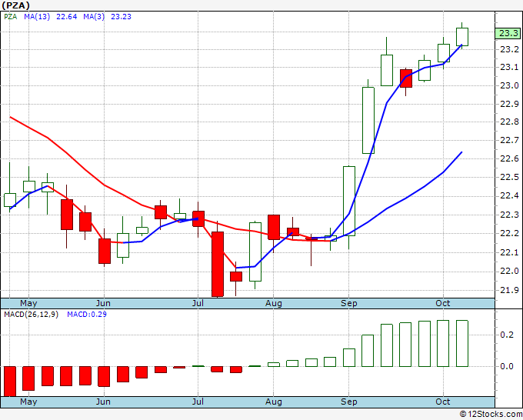Click the red candlestick near 23.0 in late September
This screenshot has width=523, height=420.
(x=405, y=78)
